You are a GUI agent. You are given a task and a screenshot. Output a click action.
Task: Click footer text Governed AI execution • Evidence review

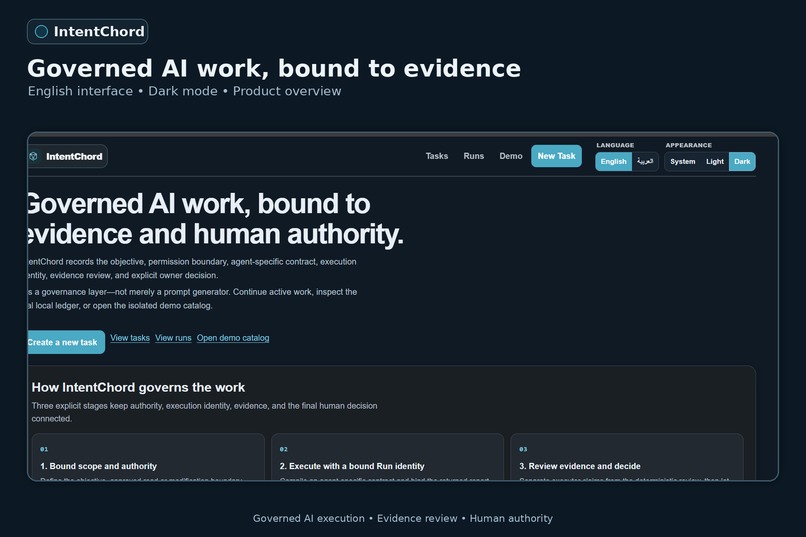point(355,518)
